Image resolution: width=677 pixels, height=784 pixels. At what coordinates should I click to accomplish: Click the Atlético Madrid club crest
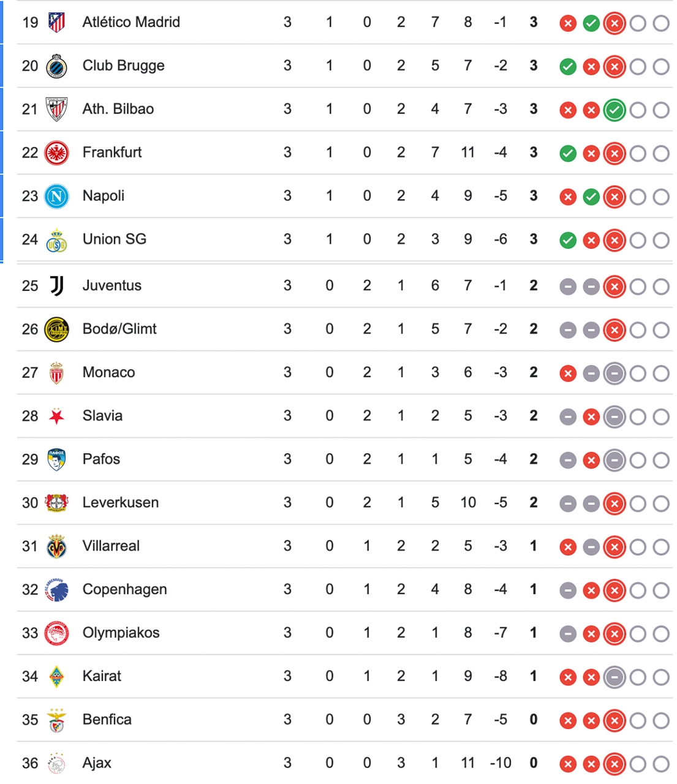pyautogui.click(x=56, y=23)
